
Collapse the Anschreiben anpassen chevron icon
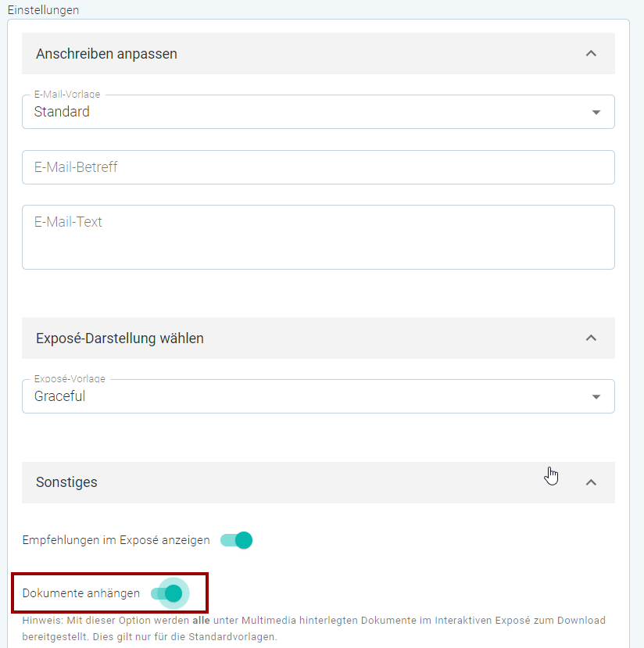[591, 54]
